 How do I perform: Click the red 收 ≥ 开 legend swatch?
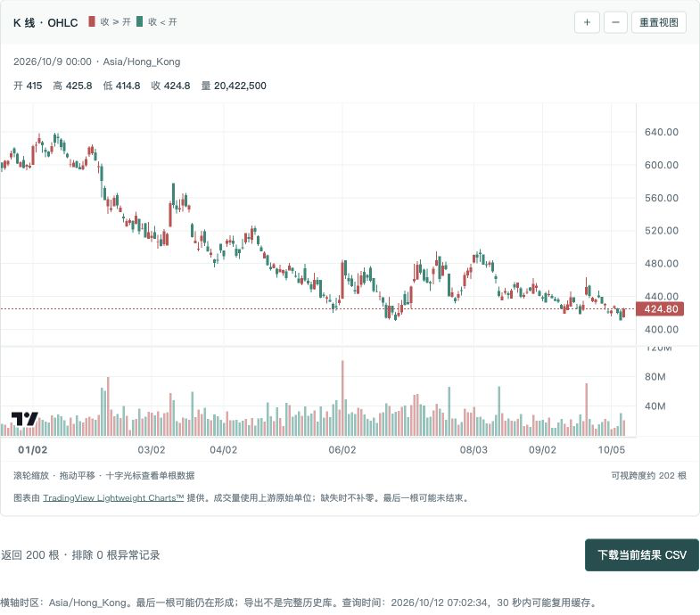[92, 21]
